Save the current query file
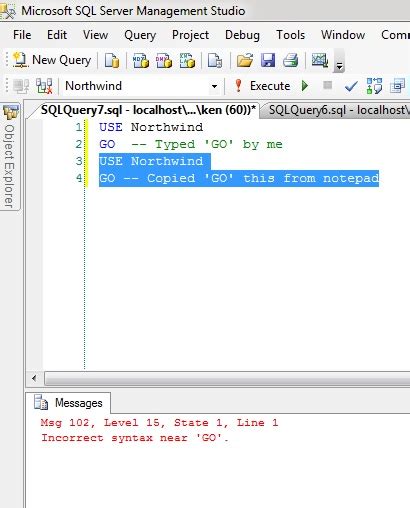 (268, 61)
